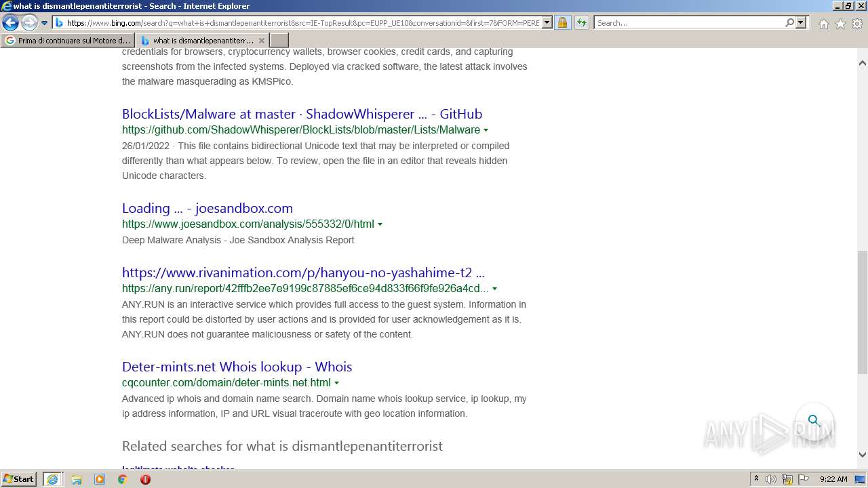Expand the any.run report URL dropdown arrow

pyautogui.click(x=494, y=289)
